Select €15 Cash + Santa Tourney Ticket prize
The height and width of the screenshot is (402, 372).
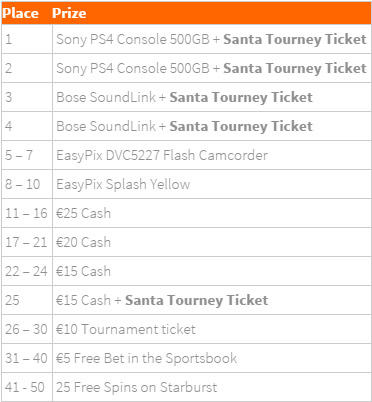coord(162,300)
